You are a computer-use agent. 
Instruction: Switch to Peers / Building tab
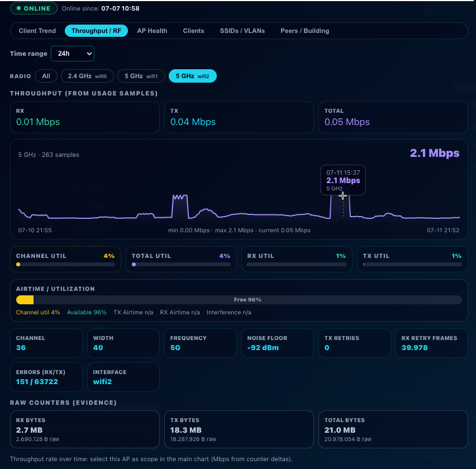pos(305,31)
